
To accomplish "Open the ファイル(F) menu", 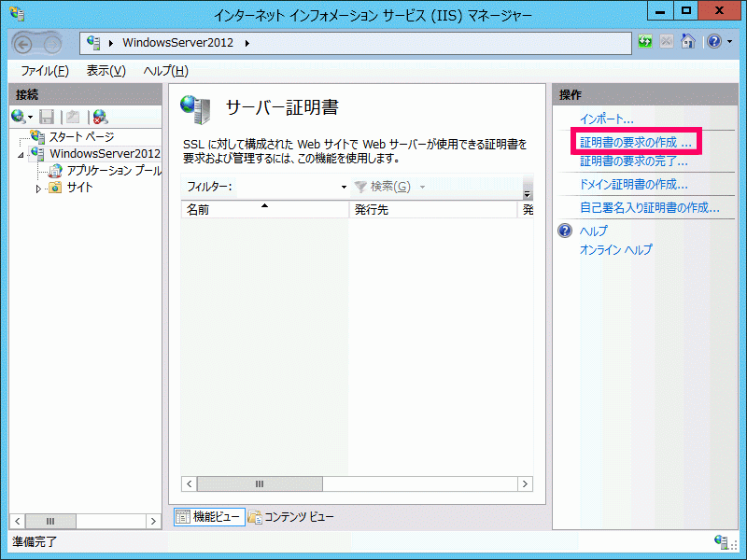I will [45, 71].
